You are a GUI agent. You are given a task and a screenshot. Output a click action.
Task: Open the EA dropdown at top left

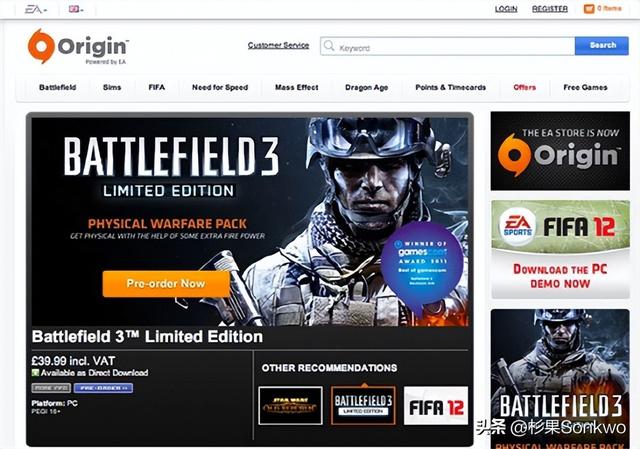[36, 9]
